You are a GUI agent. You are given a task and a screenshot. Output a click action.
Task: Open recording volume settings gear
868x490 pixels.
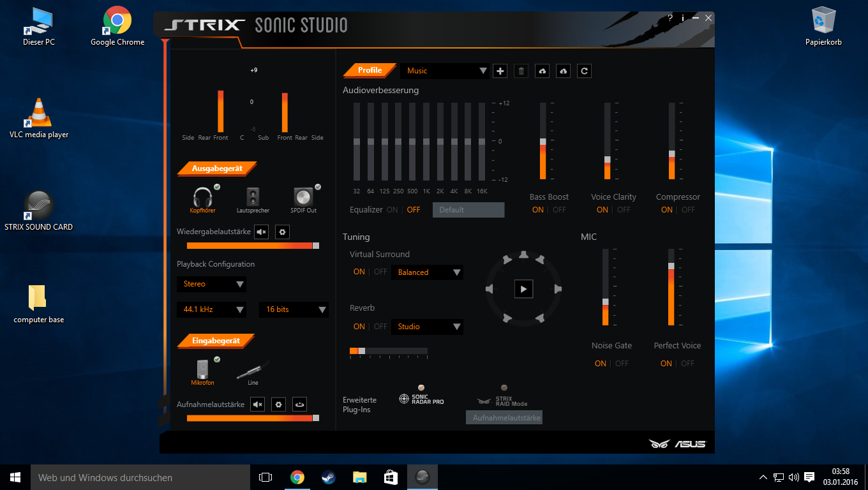(278, 405)
